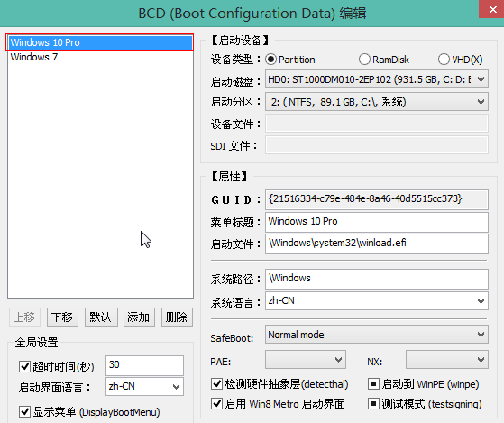The width and height of the screenshot is (504, 423).
Task: Click the 删除 delete button
Action: [x=177, y=317]
